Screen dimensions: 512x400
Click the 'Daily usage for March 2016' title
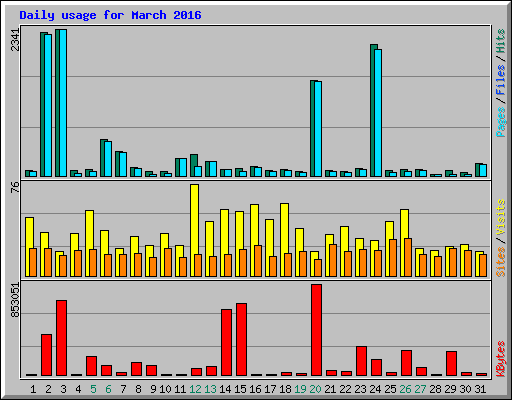(x=110, y=15)
